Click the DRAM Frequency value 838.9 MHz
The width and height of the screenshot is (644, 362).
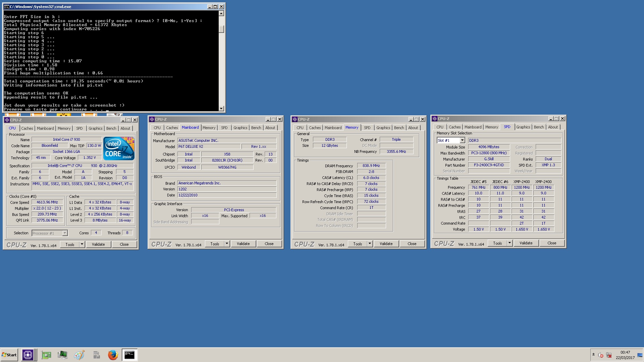point(371,166)
